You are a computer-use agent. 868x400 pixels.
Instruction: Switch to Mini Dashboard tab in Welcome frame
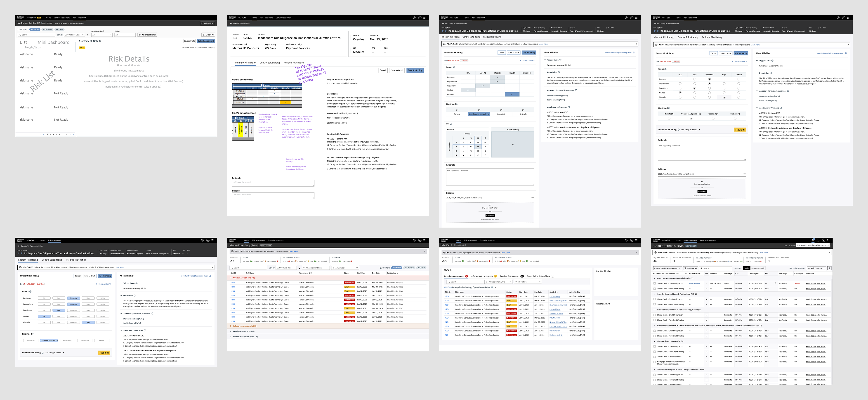point(54,42)
